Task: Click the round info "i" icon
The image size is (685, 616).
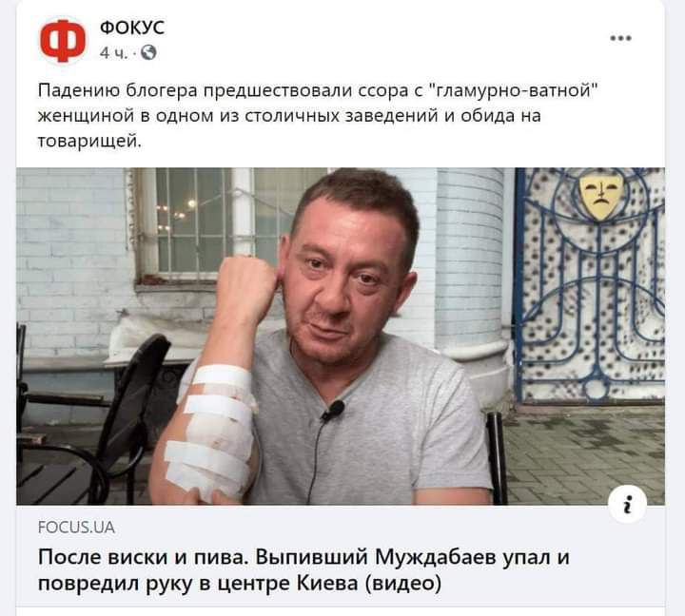Action: 627,504
